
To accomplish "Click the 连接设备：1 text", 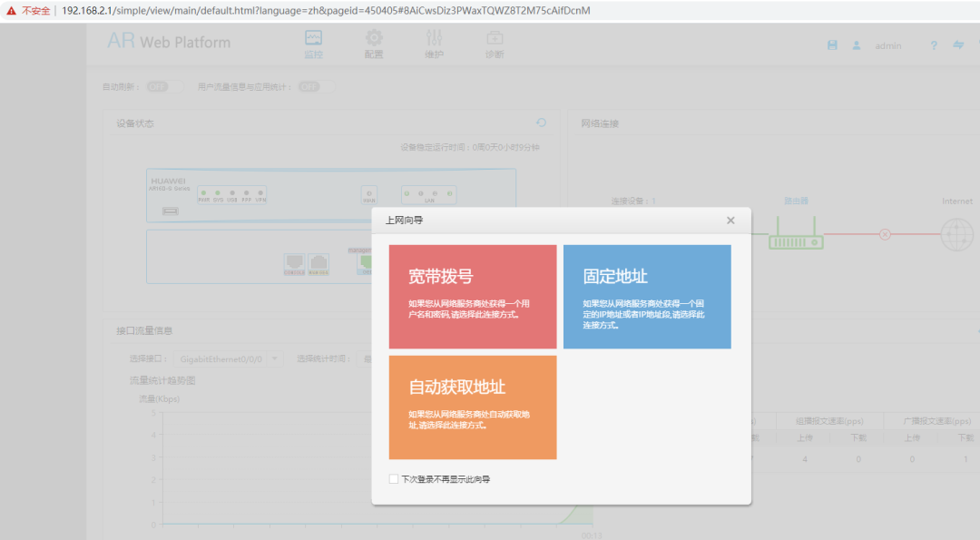I will coord(633,201).
